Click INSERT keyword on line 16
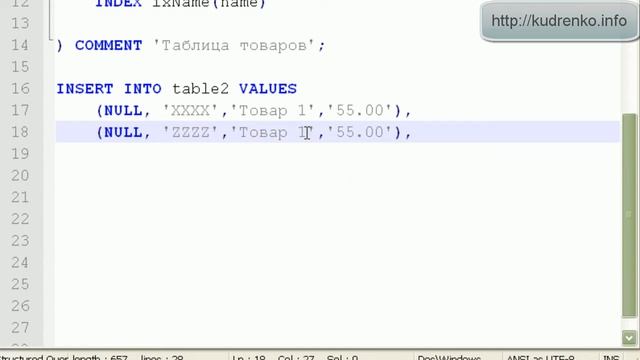640x360 pixels. pos(84,89)
